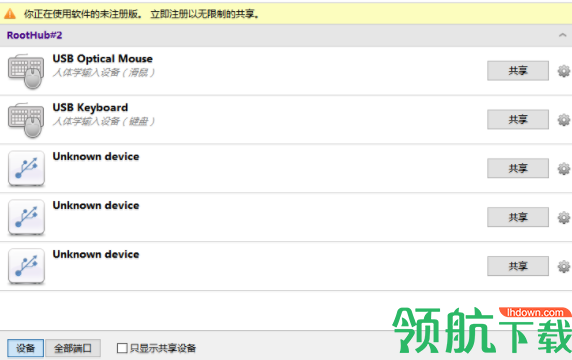Click the RootHub#2 header label
572x360 pixels.
coord(34,35)
